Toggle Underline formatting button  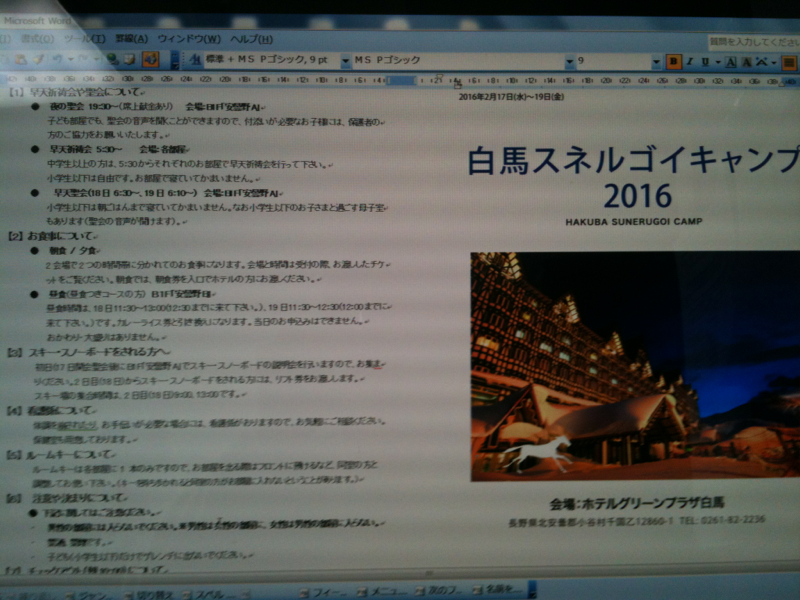click(x=705, y=62)
